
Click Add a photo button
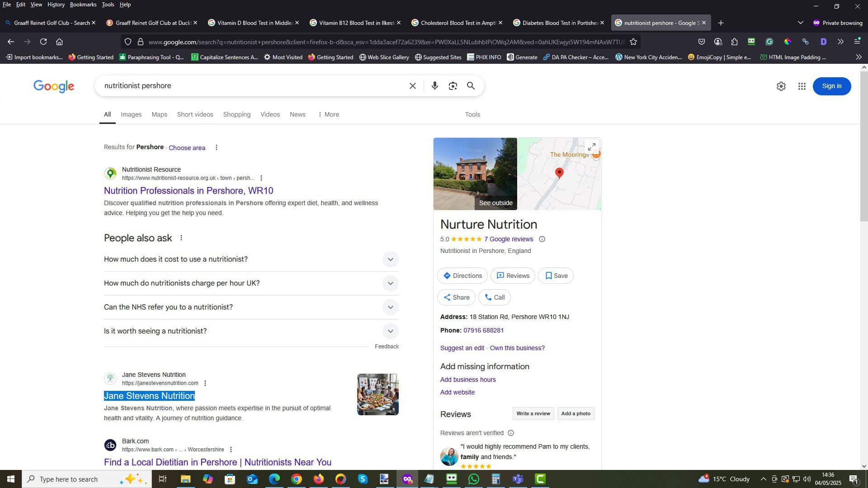(x=576, y=413)
